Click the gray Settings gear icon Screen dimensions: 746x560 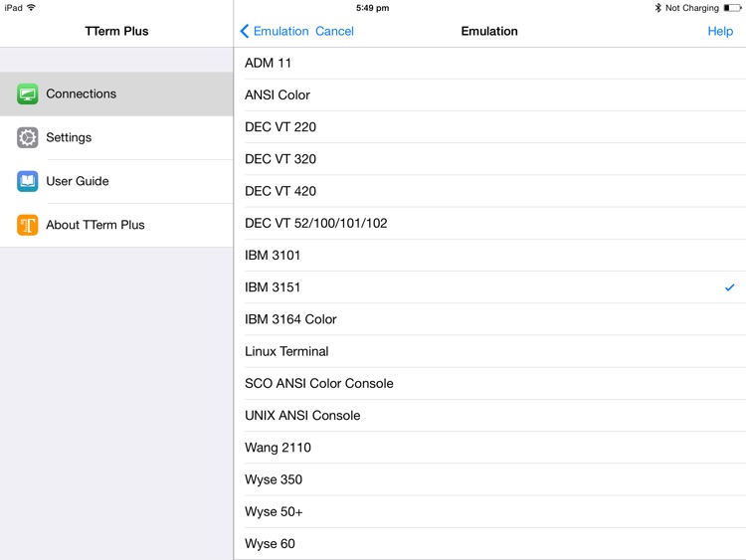pyautogui.click(x=28, y=137)
